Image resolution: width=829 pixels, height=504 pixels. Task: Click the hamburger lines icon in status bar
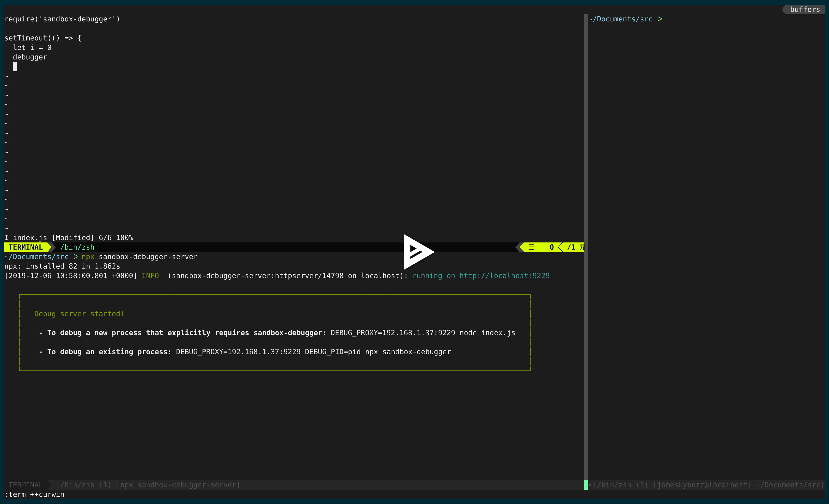coord(531,247)
